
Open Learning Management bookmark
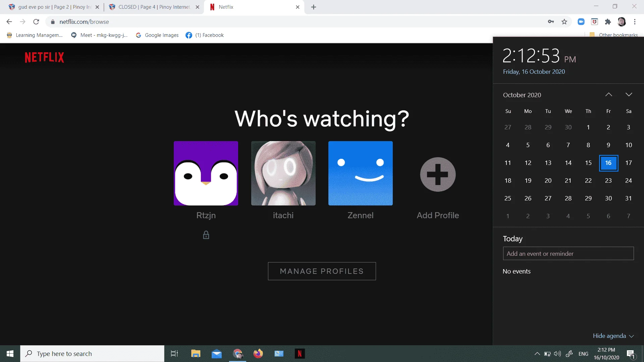point(35,35)
